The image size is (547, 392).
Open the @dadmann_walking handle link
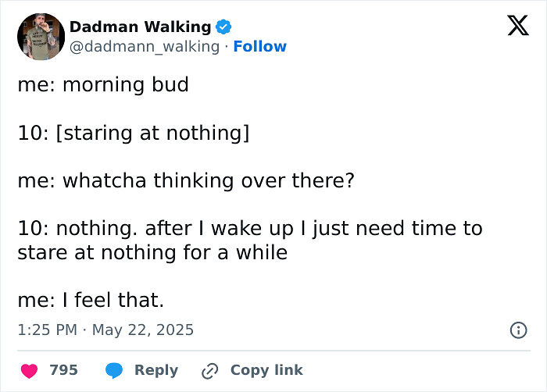pos(145,47)
